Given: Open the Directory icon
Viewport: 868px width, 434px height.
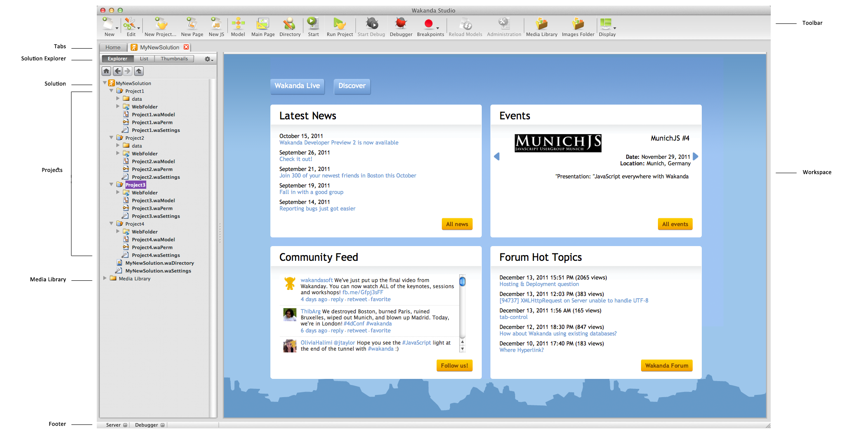Looking at the screenshot, I should tap(289, 23).
